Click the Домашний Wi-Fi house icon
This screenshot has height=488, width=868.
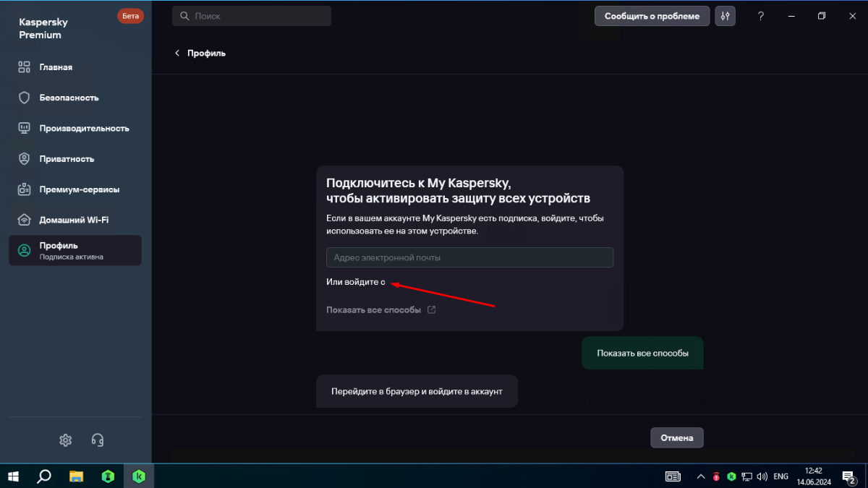tap(24, 220)
